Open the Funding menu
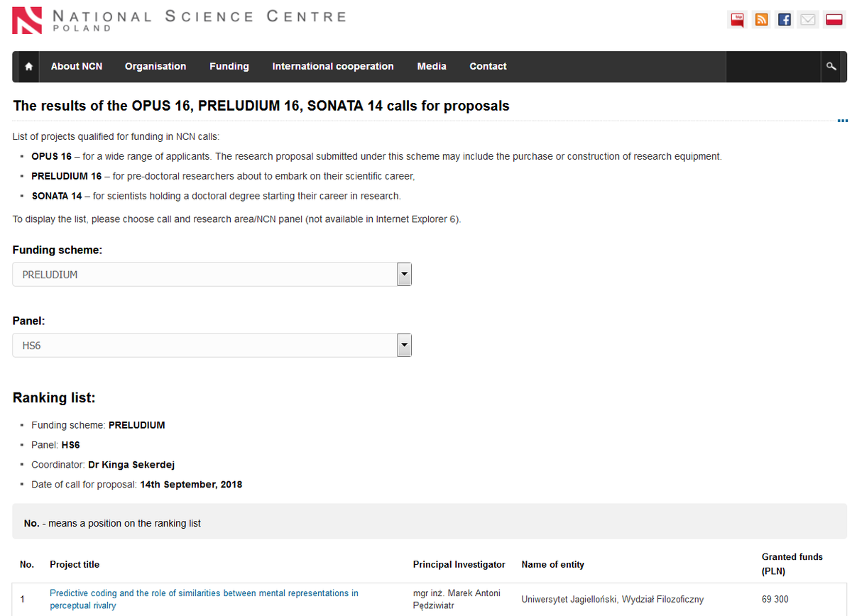The image size is (852, 616). tap(229, 67)
